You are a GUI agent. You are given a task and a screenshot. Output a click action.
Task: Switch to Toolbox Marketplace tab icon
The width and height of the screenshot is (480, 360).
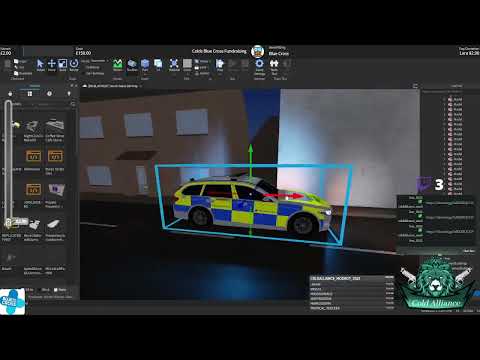coord(10,94)
